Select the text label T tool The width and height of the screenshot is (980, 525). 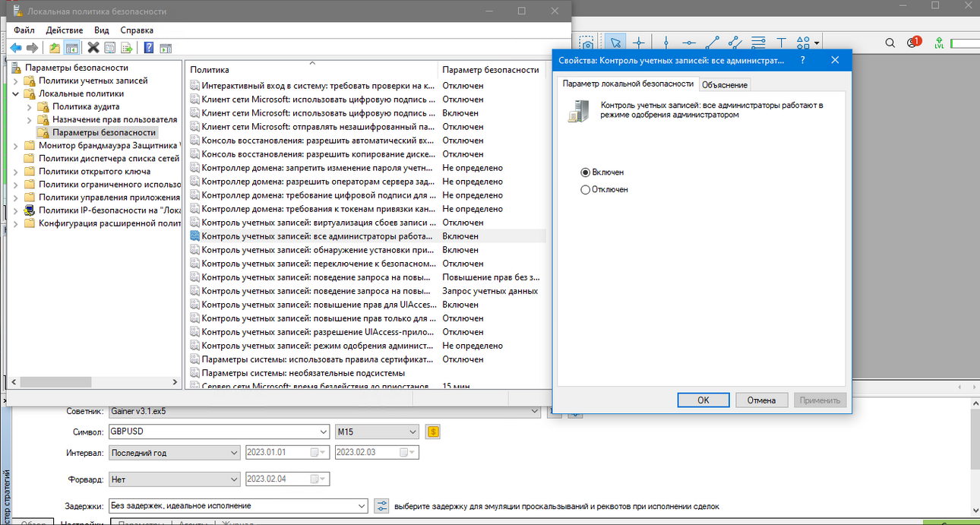pyautogui.click(x=781, y=43)
